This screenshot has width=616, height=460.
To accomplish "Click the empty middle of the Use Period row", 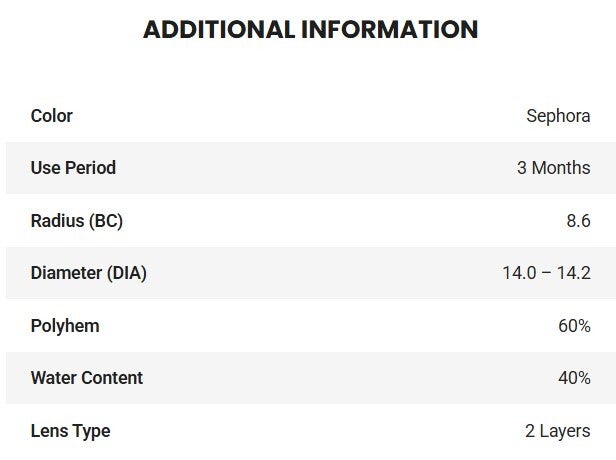I will (310, 168).
